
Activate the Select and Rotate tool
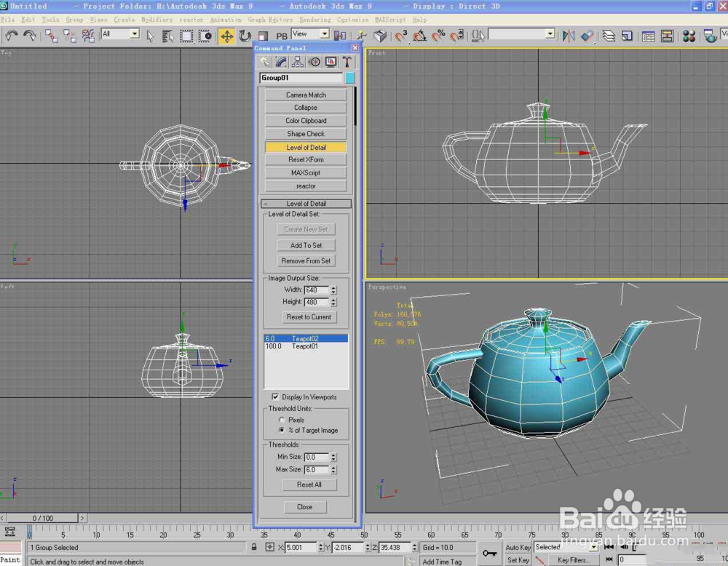[x=245, y=36]
